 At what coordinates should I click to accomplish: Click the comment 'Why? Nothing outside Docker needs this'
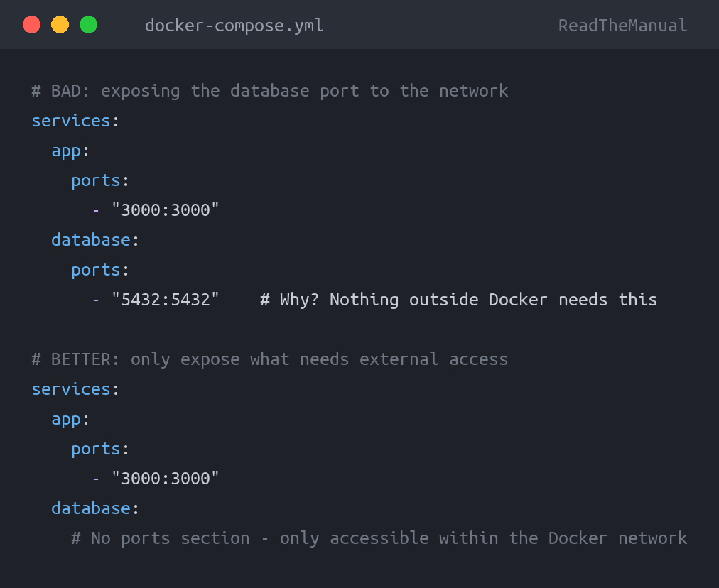(468, 300)
